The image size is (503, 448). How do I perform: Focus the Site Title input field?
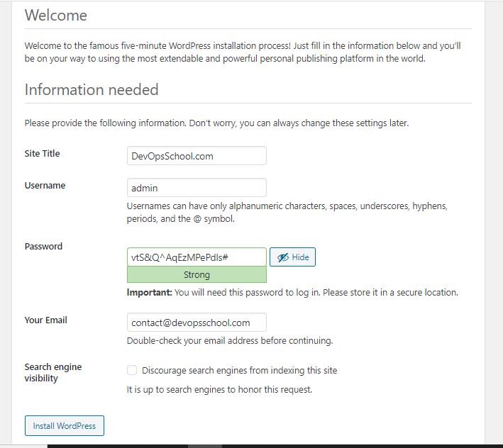[197, 156]
